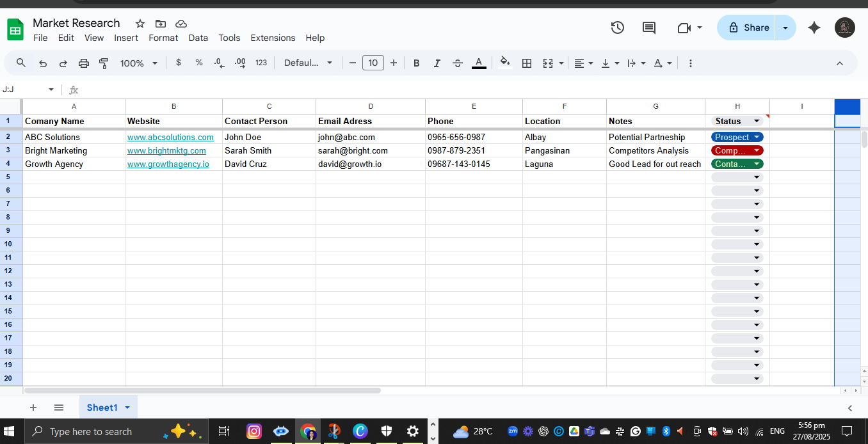This screenshot has height=444, width=868.
Task: Open text rotation dropdown
Action: [x=663, y=63]
